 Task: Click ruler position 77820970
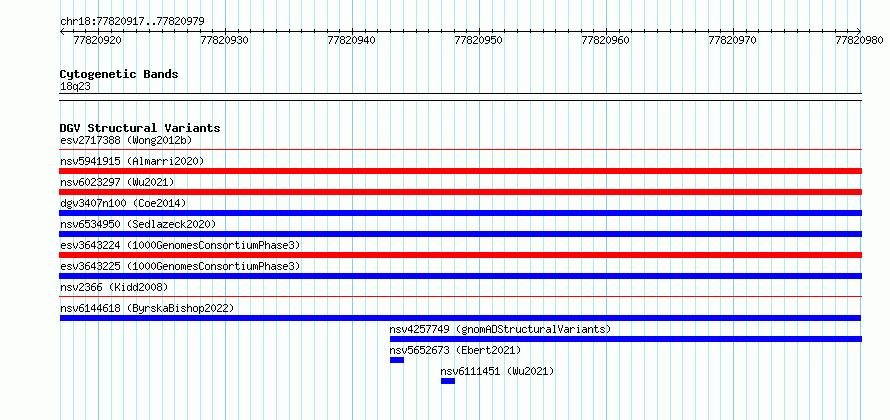(734, 40)
